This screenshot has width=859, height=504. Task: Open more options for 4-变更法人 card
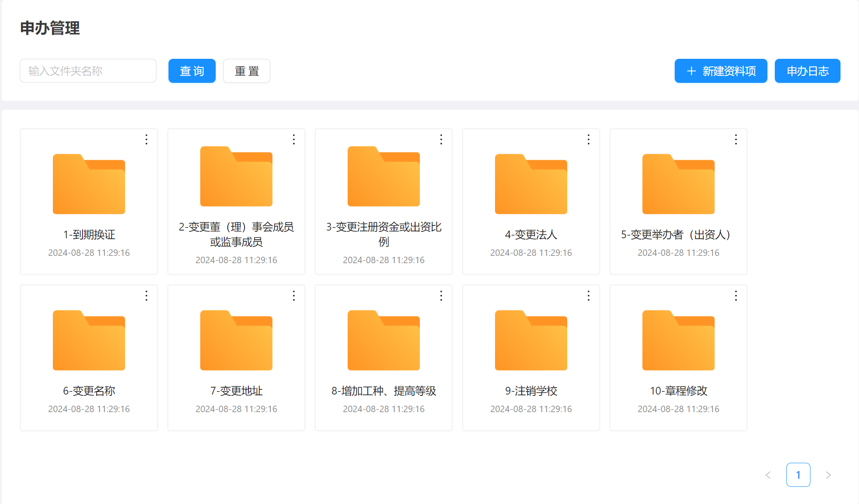coord(589,140)
